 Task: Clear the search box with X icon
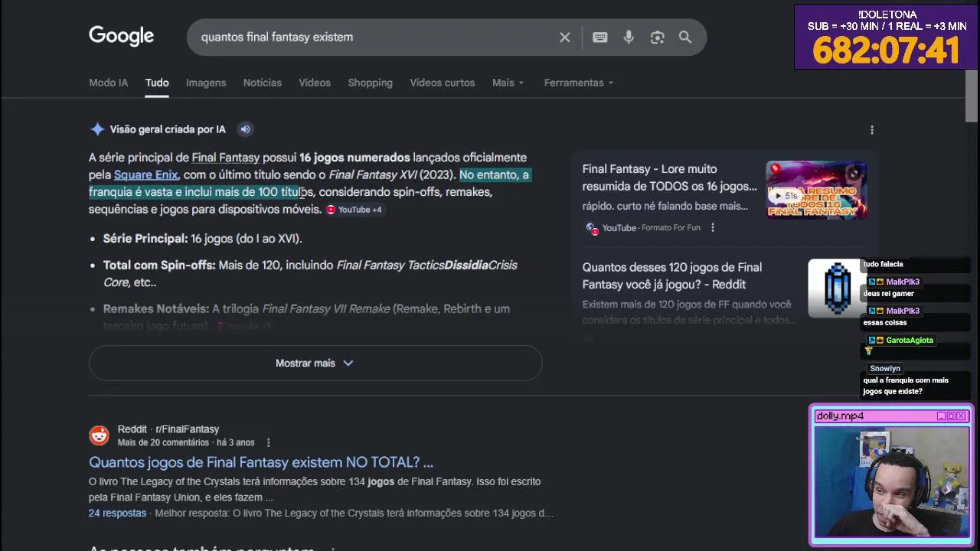tap(565, 37)
